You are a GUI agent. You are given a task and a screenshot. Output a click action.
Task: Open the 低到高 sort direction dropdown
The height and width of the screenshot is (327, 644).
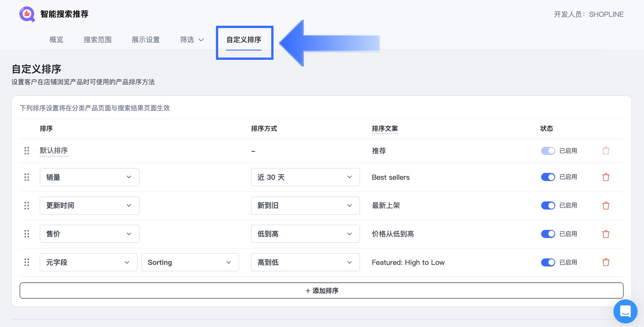click(305, 234)
